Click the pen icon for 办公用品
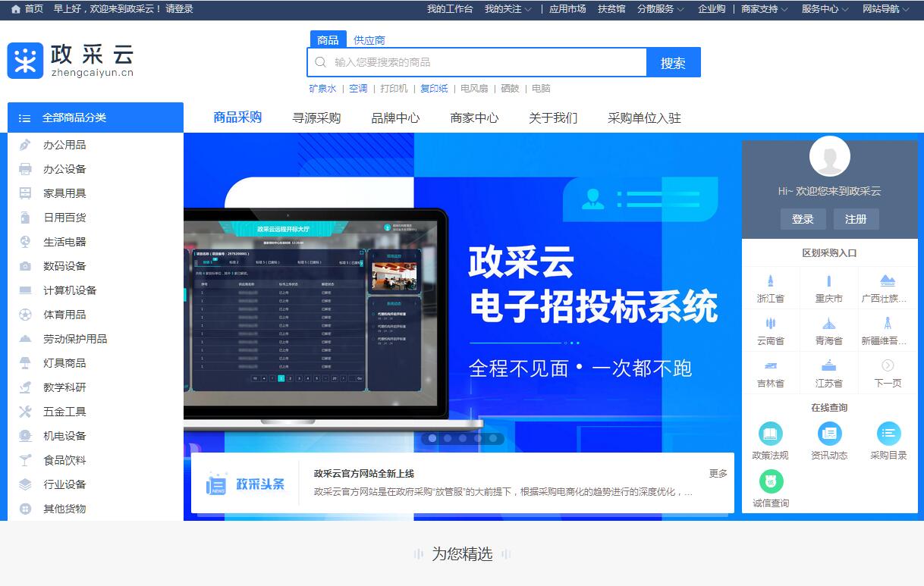Image resolution: width=924 pixels, height=586 pixels. coord(25,145)
